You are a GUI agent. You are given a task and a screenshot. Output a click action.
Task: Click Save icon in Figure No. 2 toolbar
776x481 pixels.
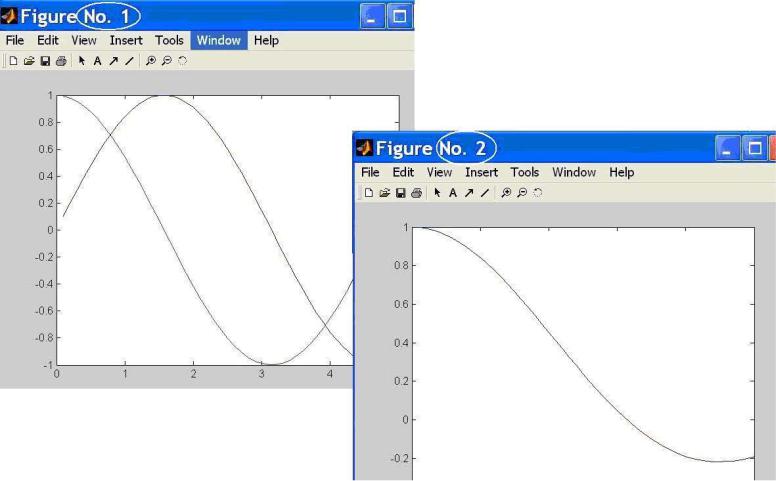coord(400,193)
